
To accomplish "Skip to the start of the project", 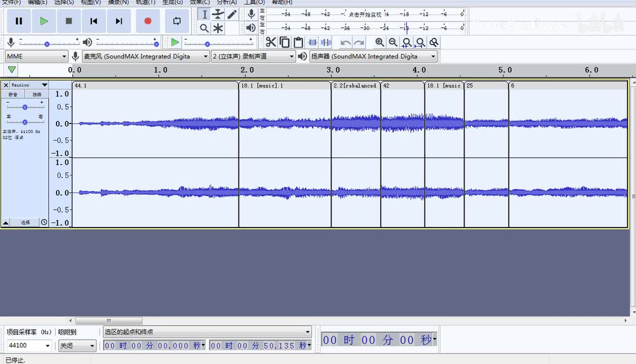I will [94, 21].
